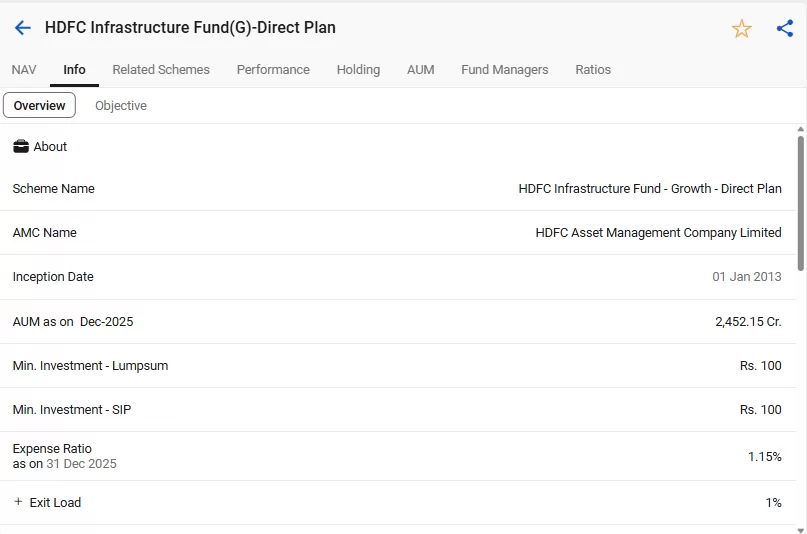The image size is (807, 534).
Task: Click the Scheme Name label
Action: click(x=54, y=189)
